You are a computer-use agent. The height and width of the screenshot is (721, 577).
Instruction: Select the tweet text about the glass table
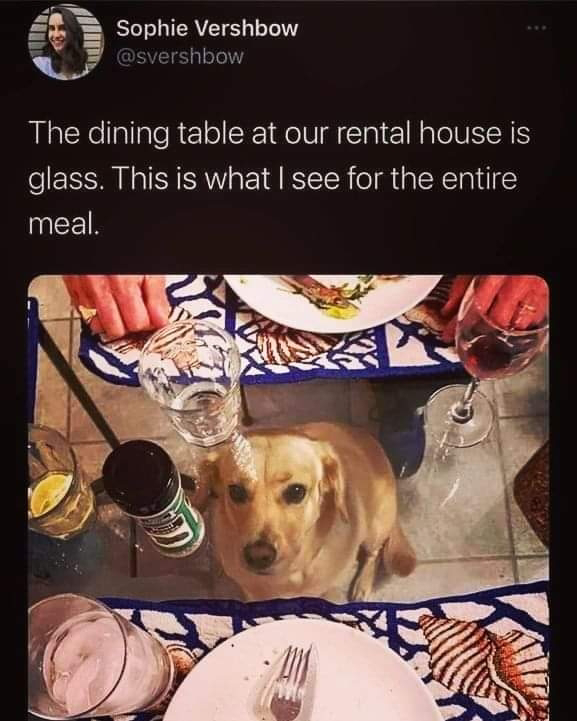tap(280, 178)
